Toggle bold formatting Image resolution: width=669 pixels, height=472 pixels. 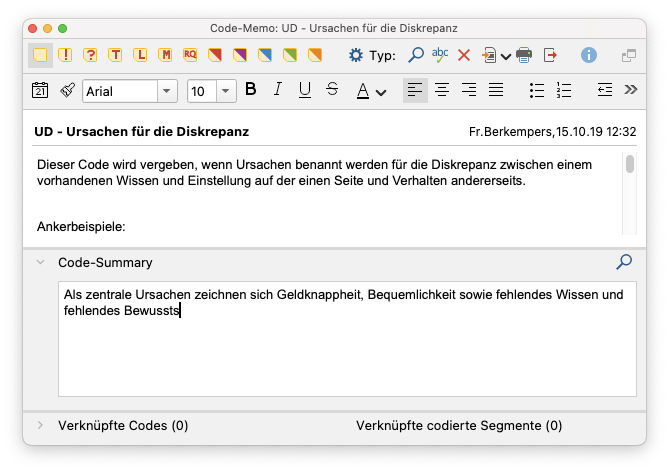tap(251, 90)
